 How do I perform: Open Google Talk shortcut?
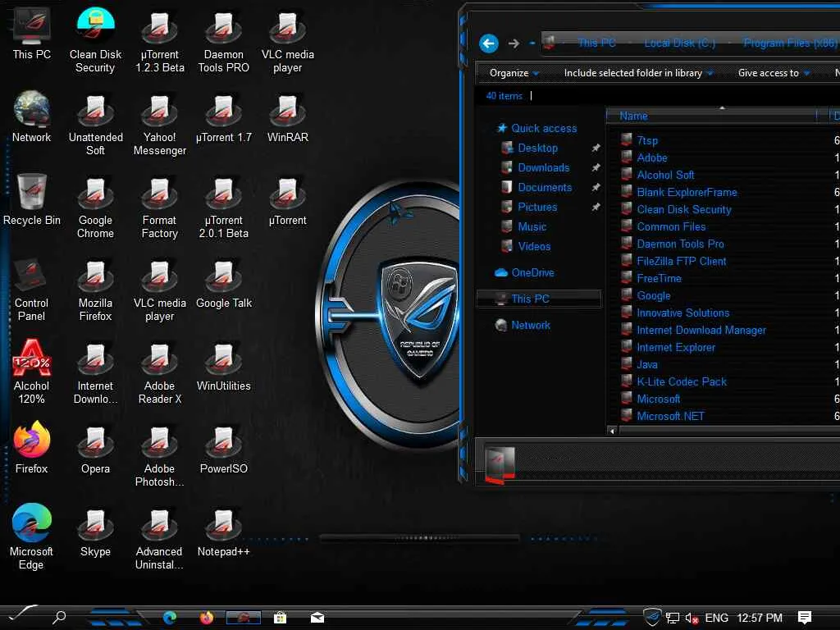coord(223,284)
